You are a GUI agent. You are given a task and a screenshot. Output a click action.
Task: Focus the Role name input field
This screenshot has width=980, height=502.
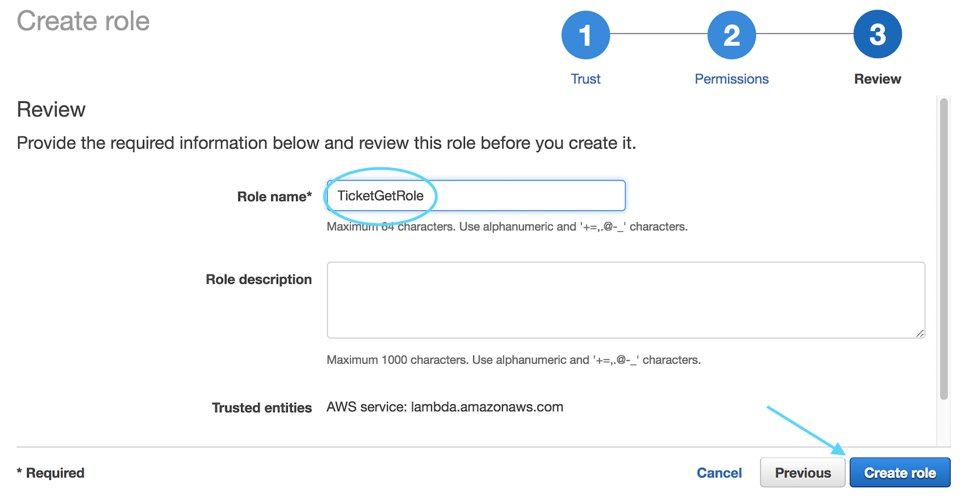476,196
